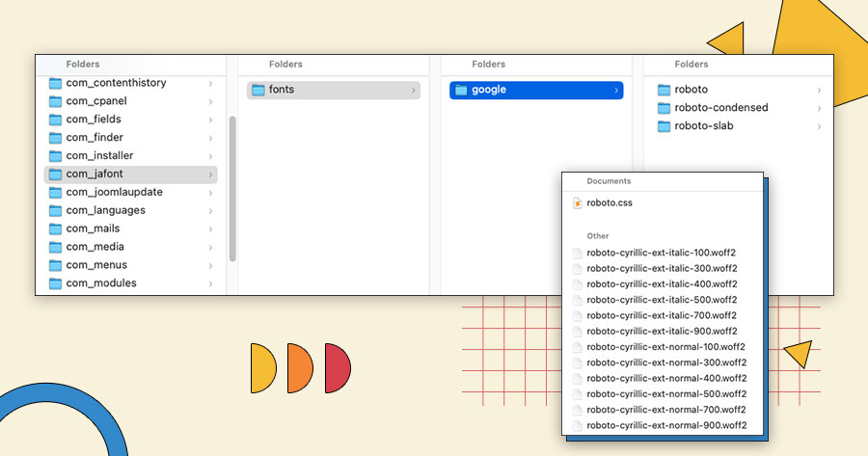868x456 pixels.
Task: Select the com_contenthistory folder name
Action: [117, 83]
